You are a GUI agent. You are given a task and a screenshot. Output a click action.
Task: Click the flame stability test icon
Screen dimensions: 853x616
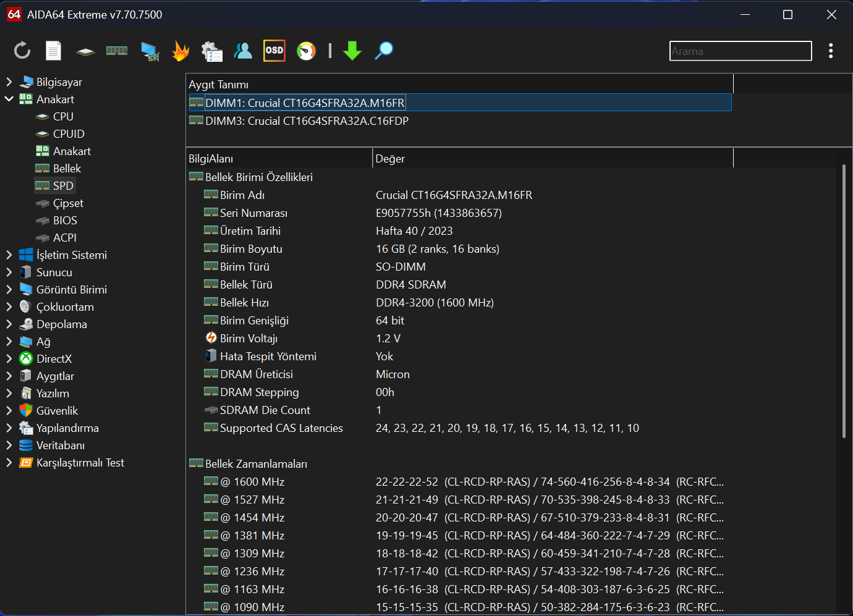click(180, 51)
